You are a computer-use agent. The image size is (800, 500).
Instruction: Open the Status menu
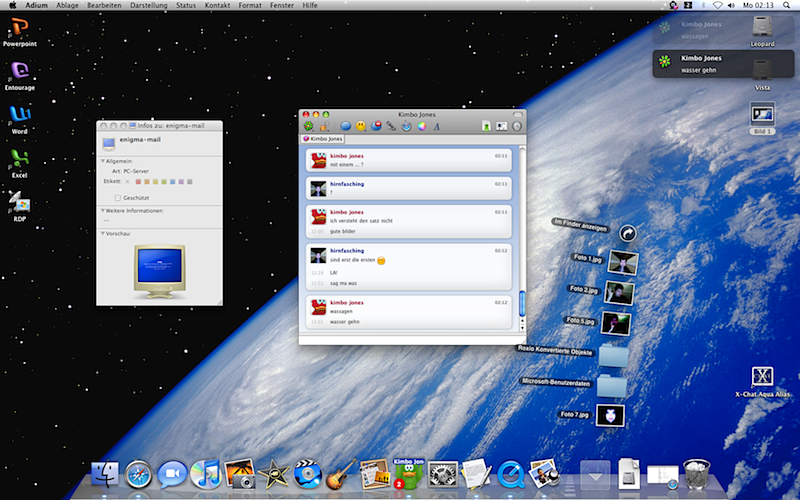coord(186,5)
